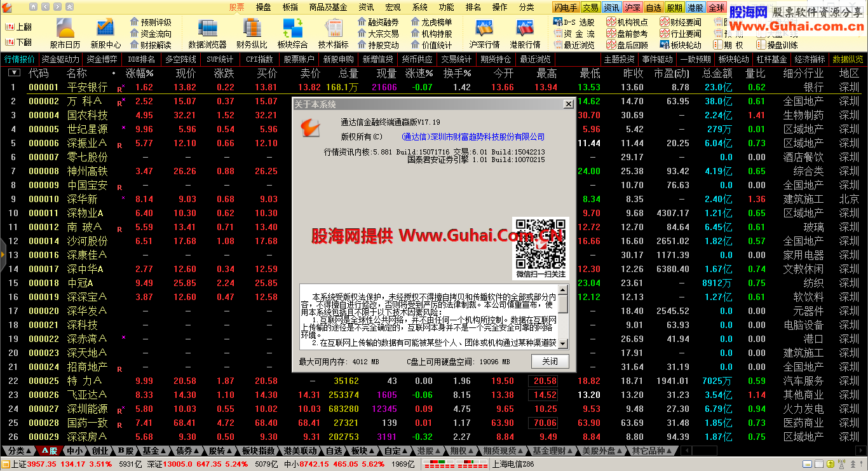The image size is (868, 471).
Task: Open 资金流向 capital flow item
Action: 151,34
